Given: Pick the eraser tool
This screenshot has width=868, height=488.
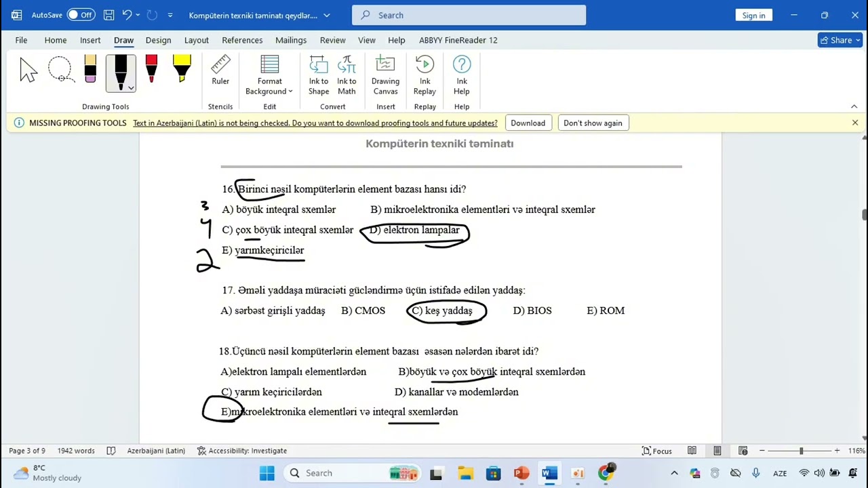Looking at the screenshot, I should (x=90, y=70).
